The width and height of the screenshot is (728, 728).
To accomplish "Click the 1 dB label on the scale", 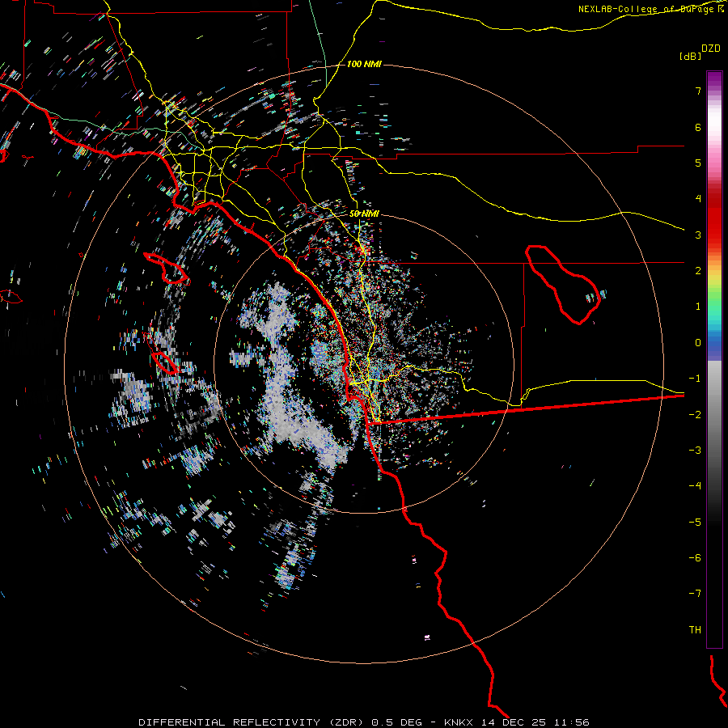I will pos(698,307).
